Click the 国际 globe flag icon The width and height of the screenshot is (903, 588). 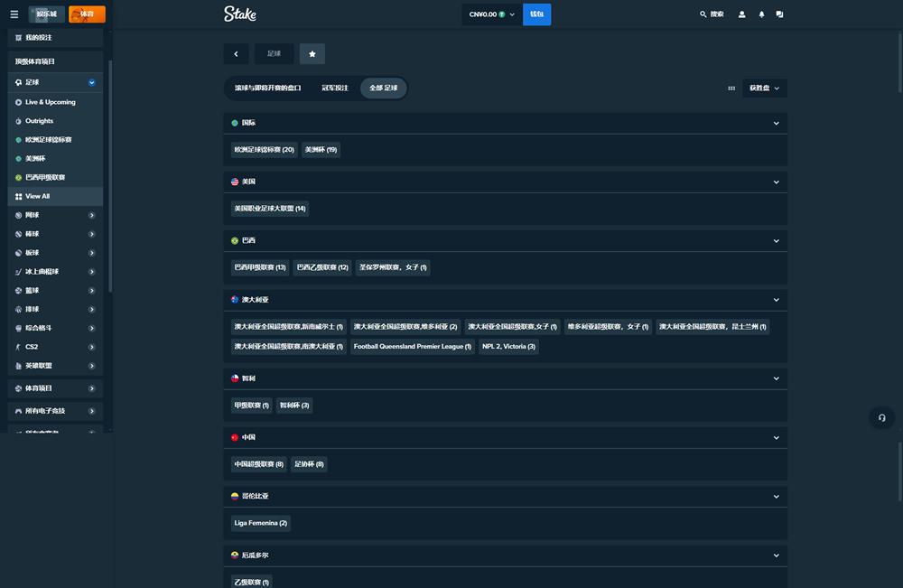pos(235,123)
